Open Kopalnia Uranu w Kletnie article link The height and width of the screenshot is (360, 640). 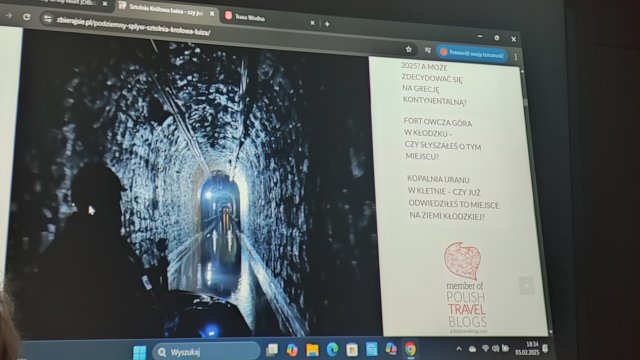coord(453,198)
